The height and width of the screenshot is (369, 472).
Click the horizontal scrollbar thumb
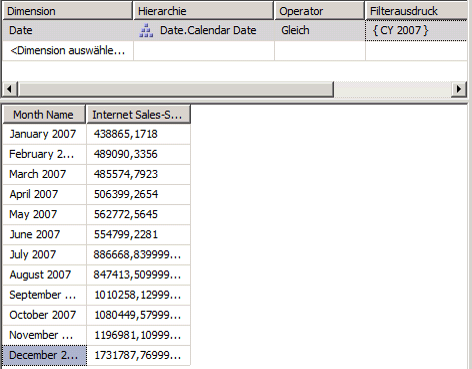tap(176, 89)
